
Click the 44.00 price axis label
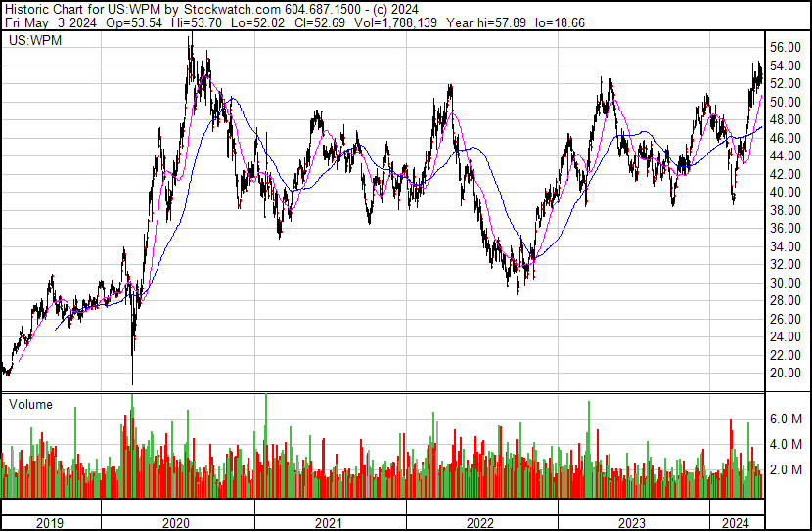click(785, 156)
